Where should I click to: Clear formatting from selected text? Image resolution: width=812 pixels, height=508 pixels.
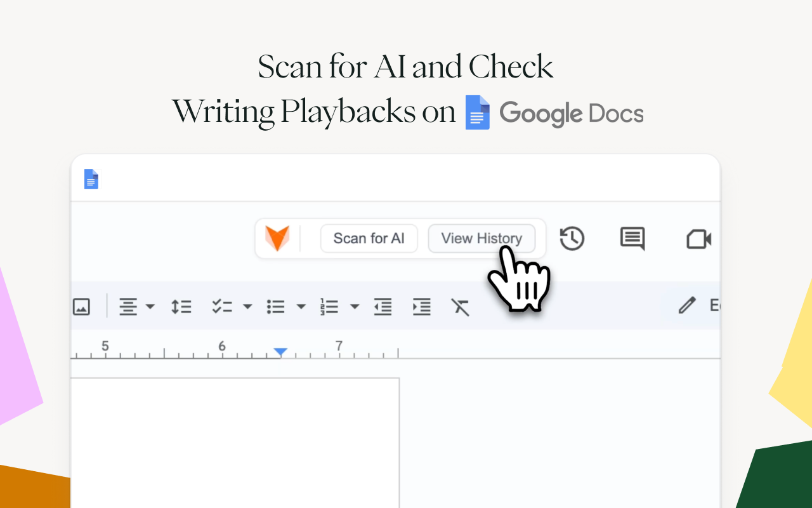click(x=460, y=306)
